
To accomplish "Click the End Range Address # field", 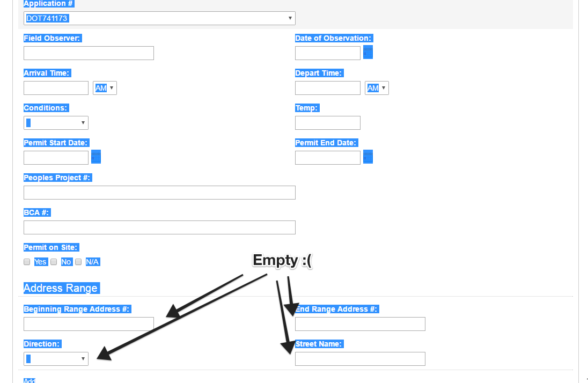I will 360,324.
